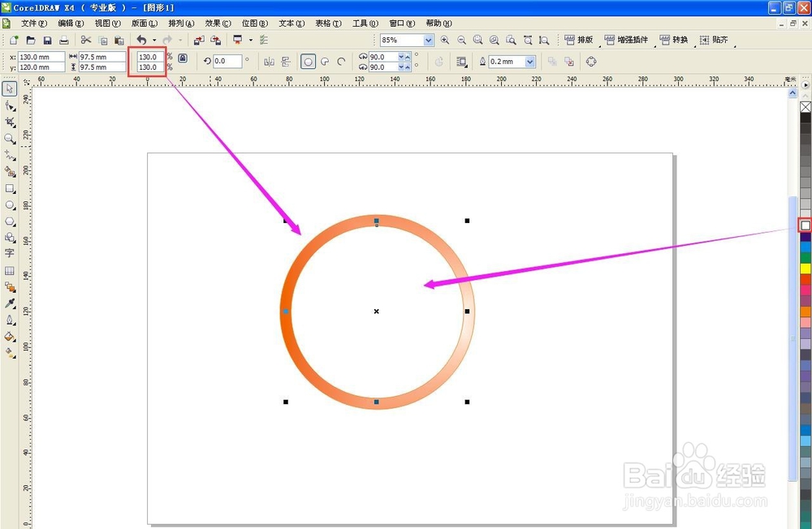Click the x position 130.0 mm field
812x529 pixels.
point(41,57)
